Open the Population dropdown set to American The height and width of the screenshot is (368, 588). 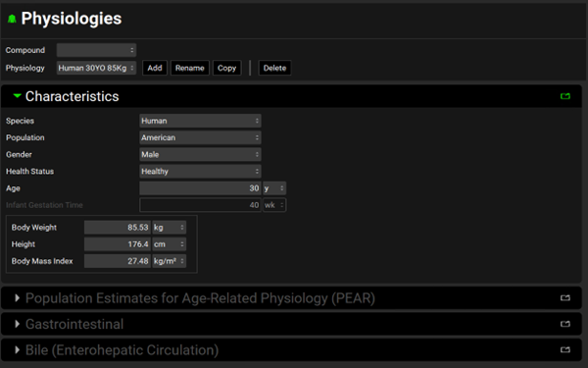pos(200,137)
